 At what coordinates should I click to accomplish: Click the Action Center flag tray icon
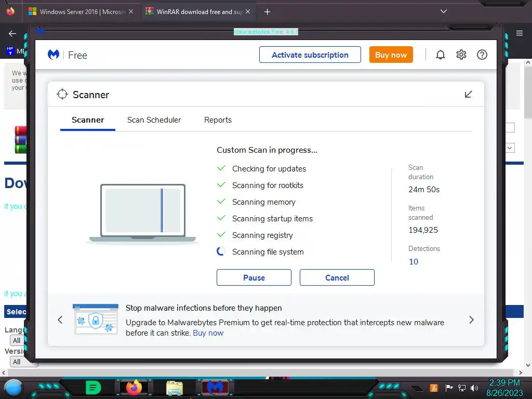coord(449,388)
